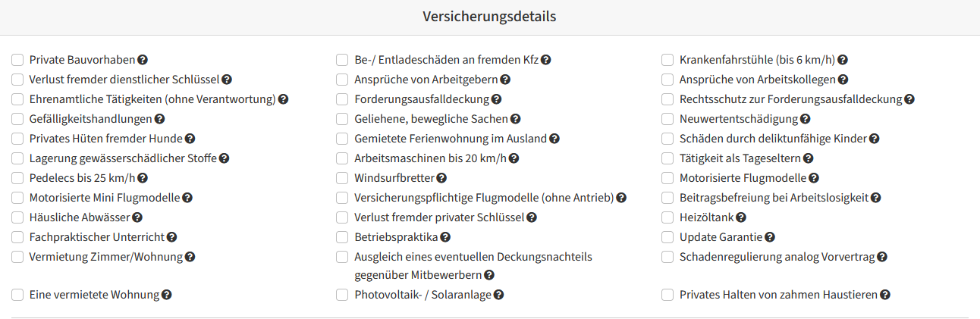This screenshot has height=319, width=980.
Task: Open help icon next to Private Bauvorhaben
Action: 143,60
